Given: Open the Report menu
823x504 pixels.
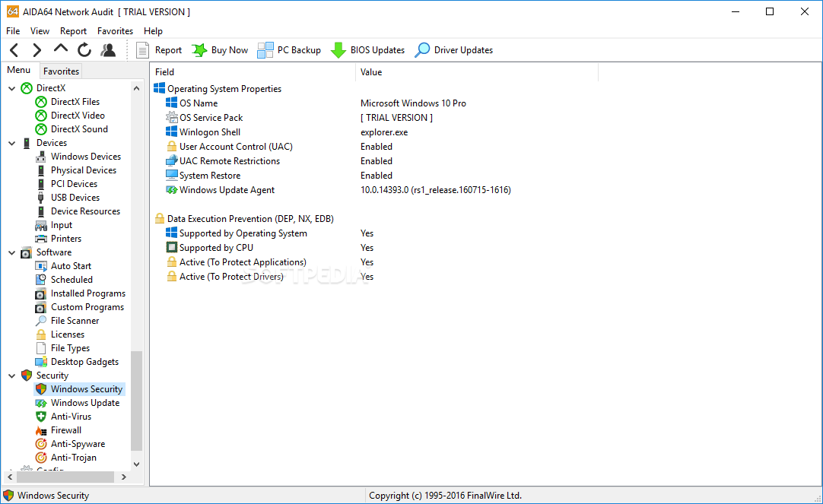Looking at the screenshot, I should (x=73, y=31).
